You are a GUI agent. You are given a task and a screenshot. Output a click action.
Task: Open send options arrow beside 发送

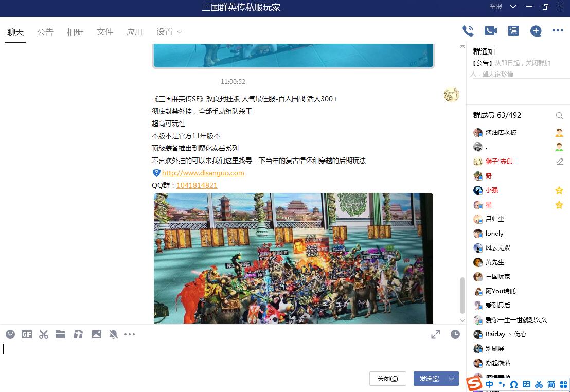pyautogui.click(x=452, y=379)
